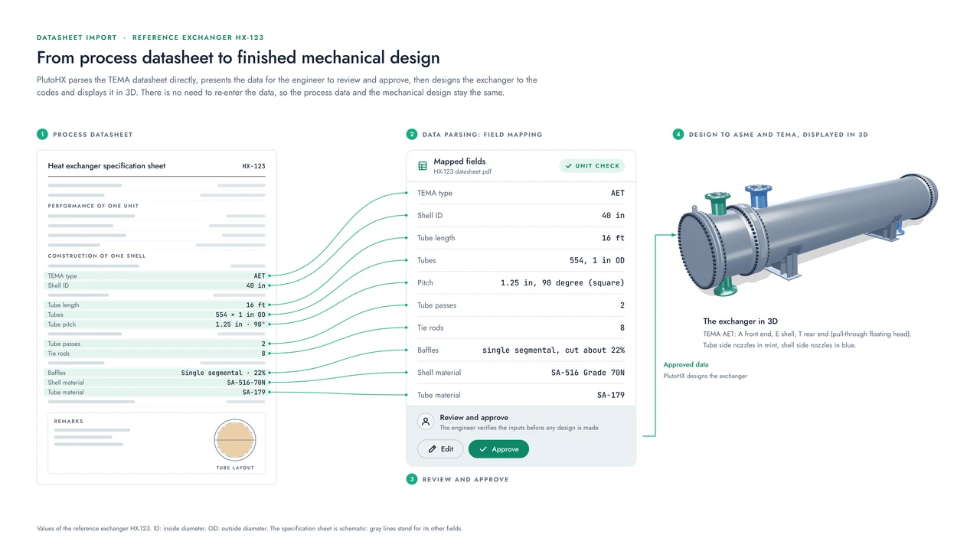Image resolution: width=980 pixels, height=551 pixels.
Task: Click the table icon beside Mapped fields
Action: (423, 166)
